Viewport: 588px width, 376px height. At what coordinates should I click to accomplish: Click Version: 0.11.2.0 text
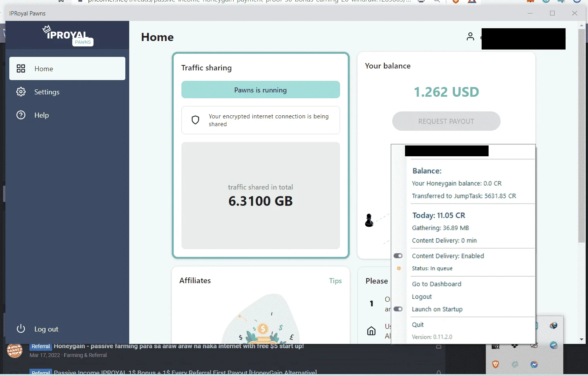(x=432, y=337)
